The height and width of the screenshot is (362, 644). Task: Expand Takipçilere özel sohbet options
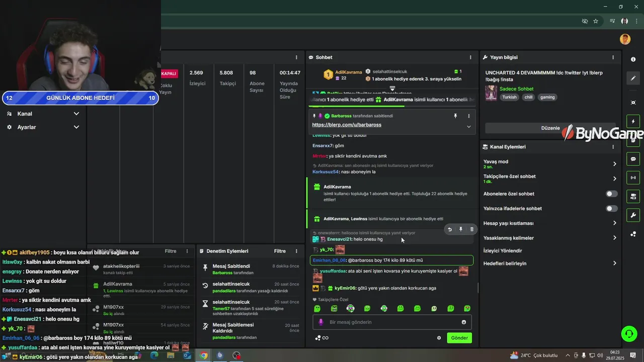[614, 178]
